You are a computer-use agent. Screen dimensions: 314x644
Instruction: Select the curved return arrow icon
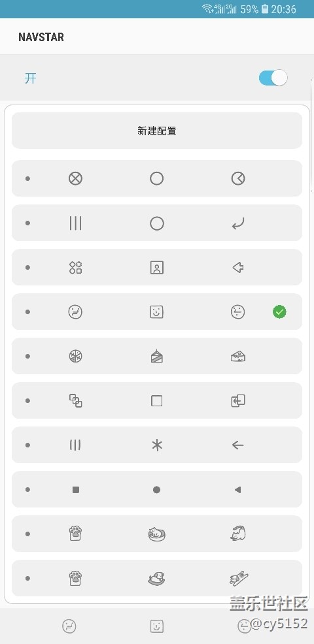[x=238, y=223]
